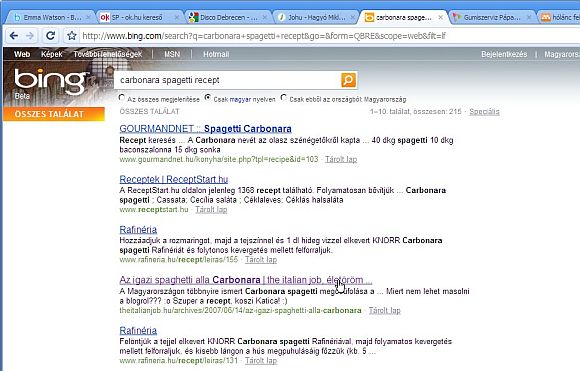Click the hólánc tab favicon
Viewport: 580px width, 371px height.
click(x=546, y=17)
